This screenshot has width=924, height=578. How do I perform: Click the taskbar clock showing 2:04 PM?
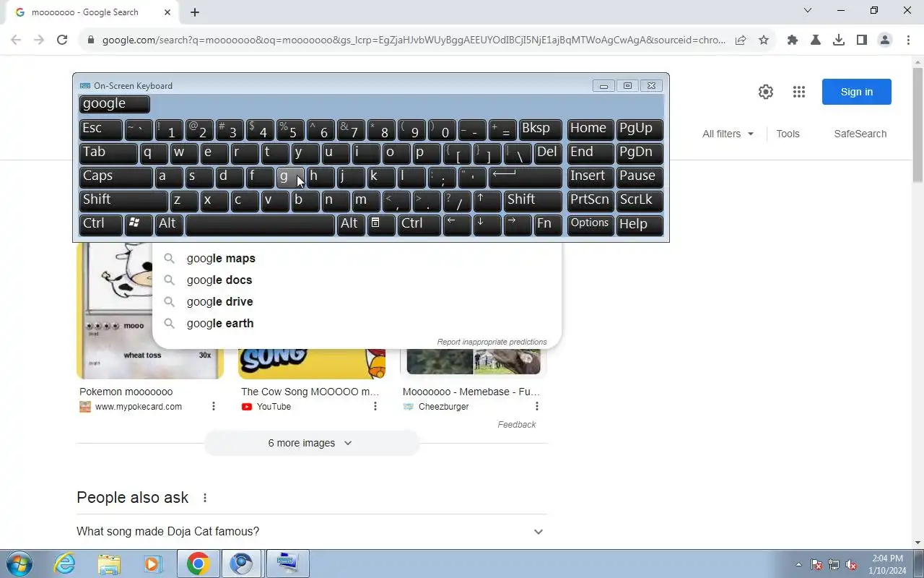pos(887,564)
